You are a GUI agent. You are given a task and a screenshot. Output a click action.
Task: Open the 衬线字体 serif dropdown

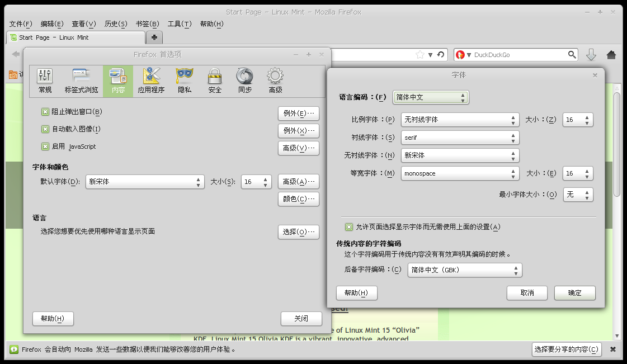click(460, 138)
